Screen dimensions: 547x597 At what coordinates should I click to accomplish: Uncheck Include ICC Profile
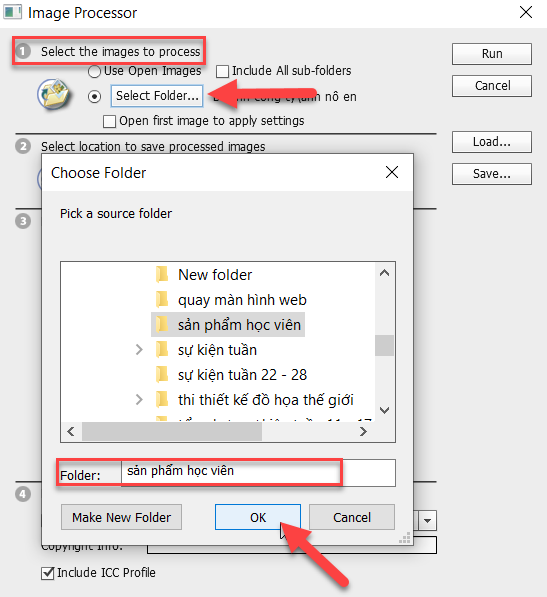47,573
